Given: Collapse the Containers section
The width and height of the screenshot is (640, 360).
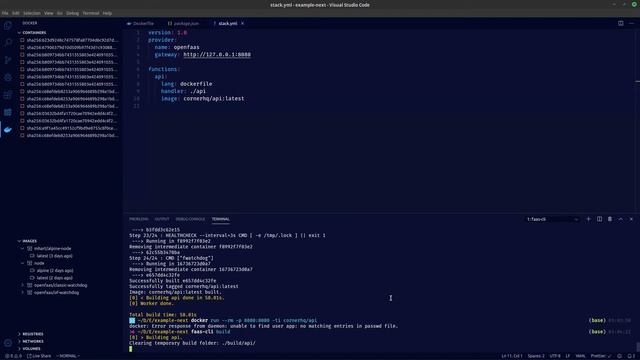Looking at the screenshot, I should (x=19, y=33).
